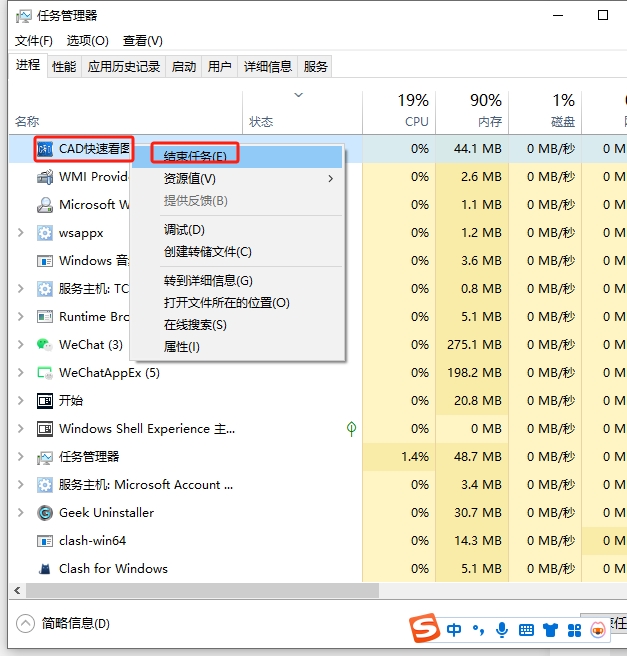Expand the Runtime Broker process group
The width and height of the screenshot is (627, 656).
point(20,317)
